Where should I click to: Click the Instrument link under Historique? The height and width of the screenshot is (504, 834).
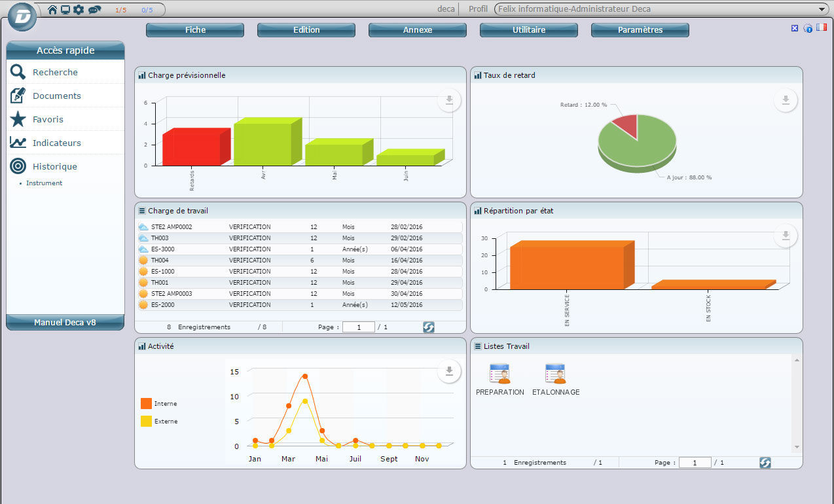coord(44,183)
